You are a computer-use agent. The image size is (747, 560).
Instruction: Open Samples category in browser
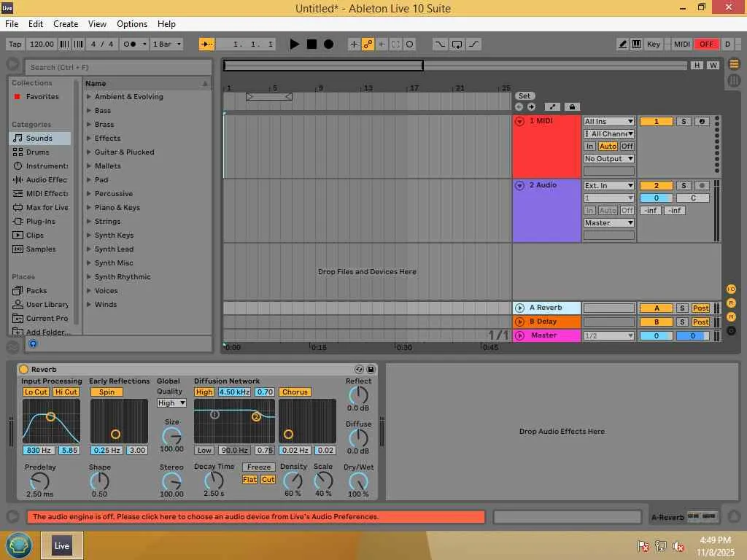pyautogui.click(x=39, y=249)
